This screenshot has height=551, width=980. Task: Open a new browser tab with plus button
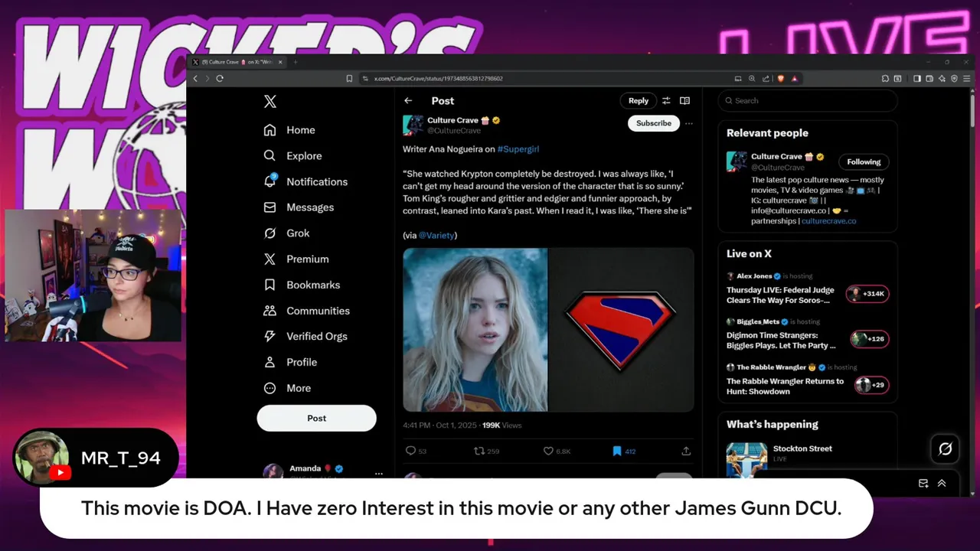click(x=296, y=62)
